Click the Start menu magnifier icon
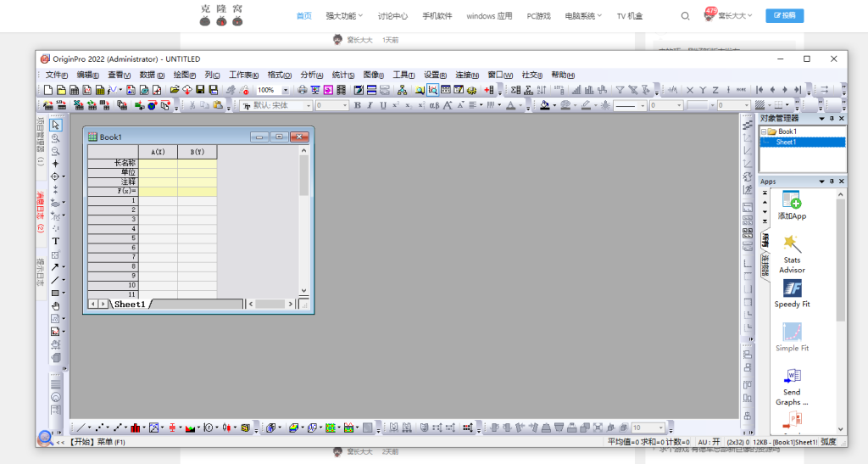 [46, 439]
